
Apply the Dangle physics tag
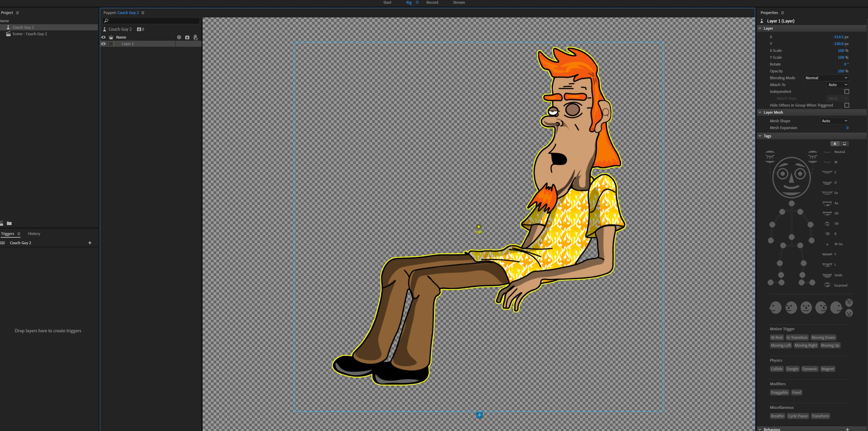pyautogui.click(x=792, y=369)
